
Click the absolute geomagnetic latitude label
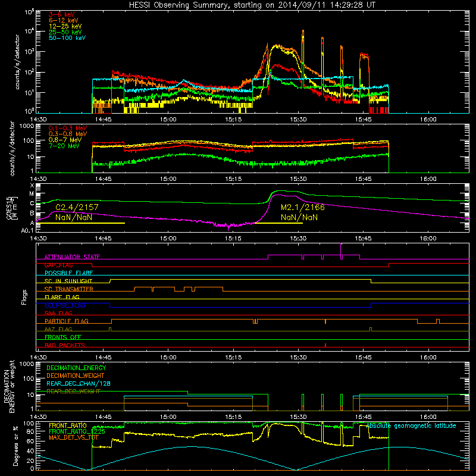pos(411,425)
